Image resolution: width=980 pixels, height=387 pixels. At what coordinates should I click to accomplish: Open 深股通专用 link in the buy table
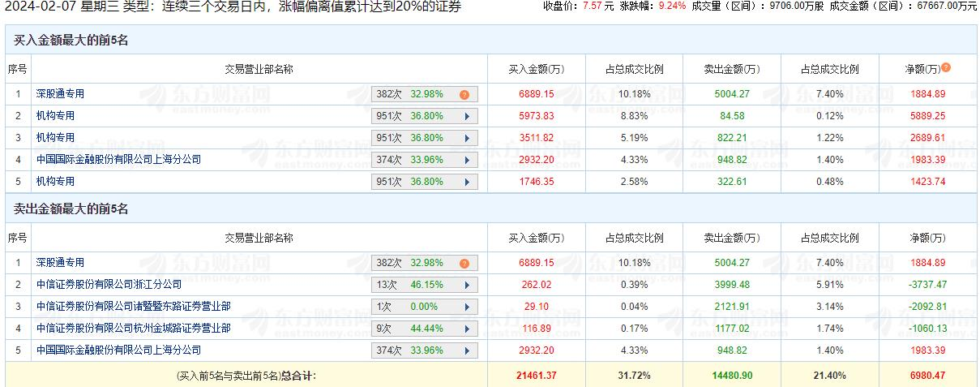coord(60,94)
